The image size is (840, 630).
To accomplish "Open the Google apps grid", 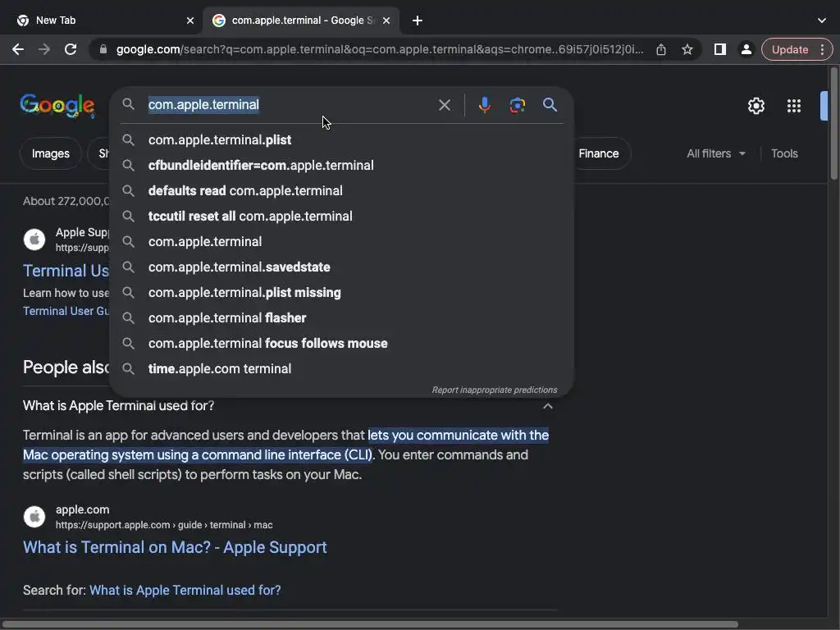I will point(794,106).
